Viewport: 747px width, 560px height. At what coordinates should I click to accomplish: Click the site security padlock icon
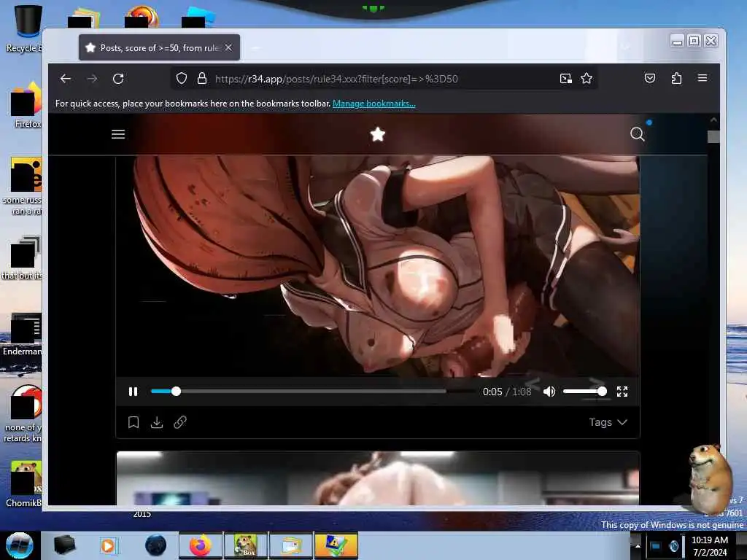click(202, 79)
